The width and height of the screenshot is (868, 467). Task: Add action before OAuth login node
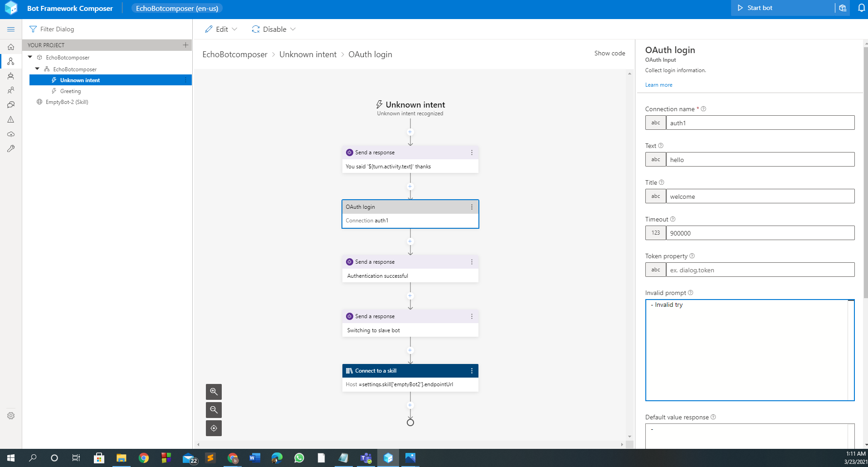point(410,187)
